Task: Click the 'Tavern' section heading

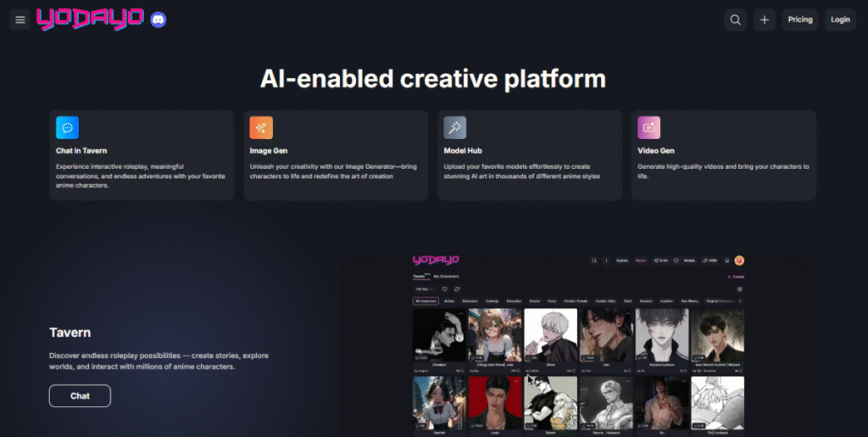Action: click(70, 333)
